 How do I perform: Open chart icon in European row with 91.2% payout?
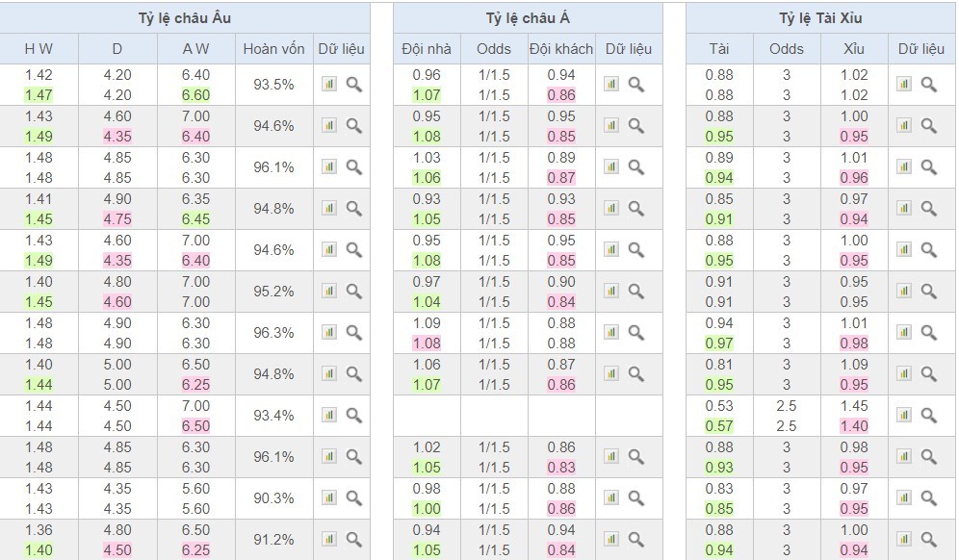pos(329,540)
